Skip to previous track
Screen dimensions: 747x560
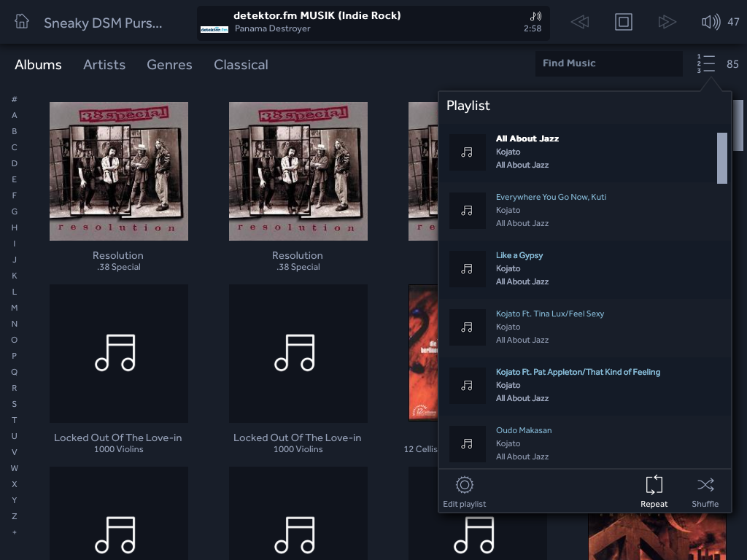(580, 22)
